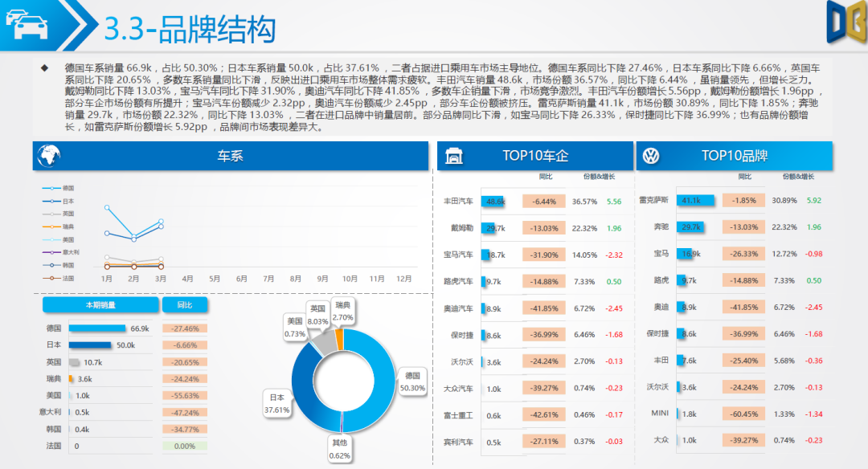Click the -26.33% 同比 cell for 宝马 brand
The height and width of the screenshot is (469, 868).
pyautogui.click(x=743, y=254)
